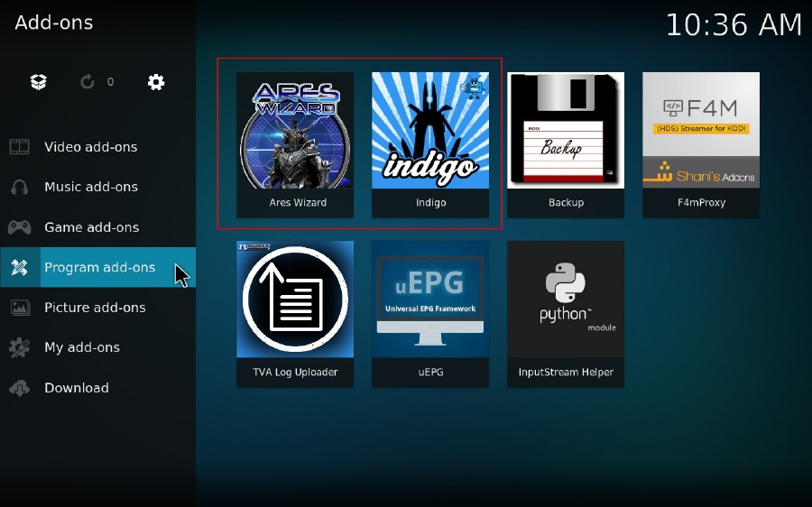Select Music add-ons category

[97, 187]
